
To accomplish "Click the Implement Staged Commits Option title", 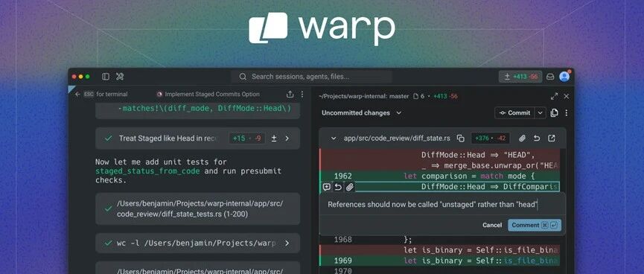I will 212,94.
